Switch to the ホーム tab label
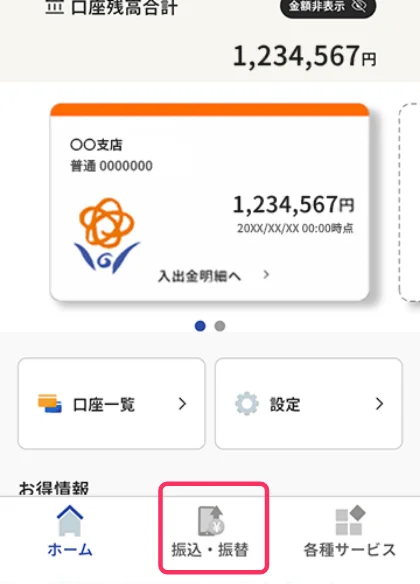The width and height of the screenshot is (420, 584). pos(70,550)
